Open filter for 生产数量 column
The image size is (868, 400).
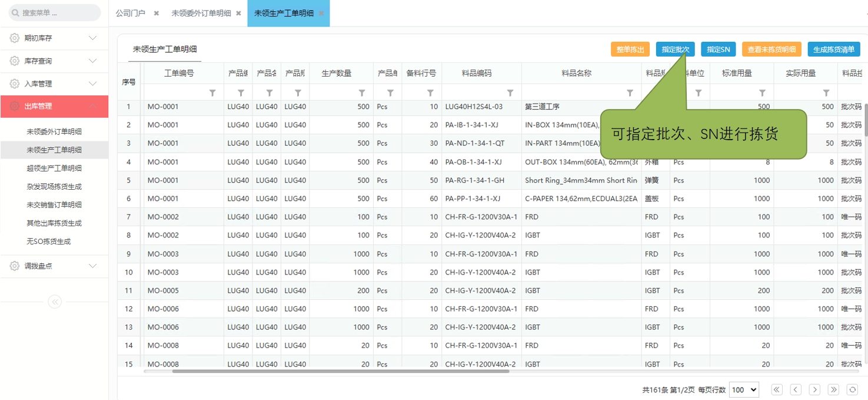click(x=362, y=93)
